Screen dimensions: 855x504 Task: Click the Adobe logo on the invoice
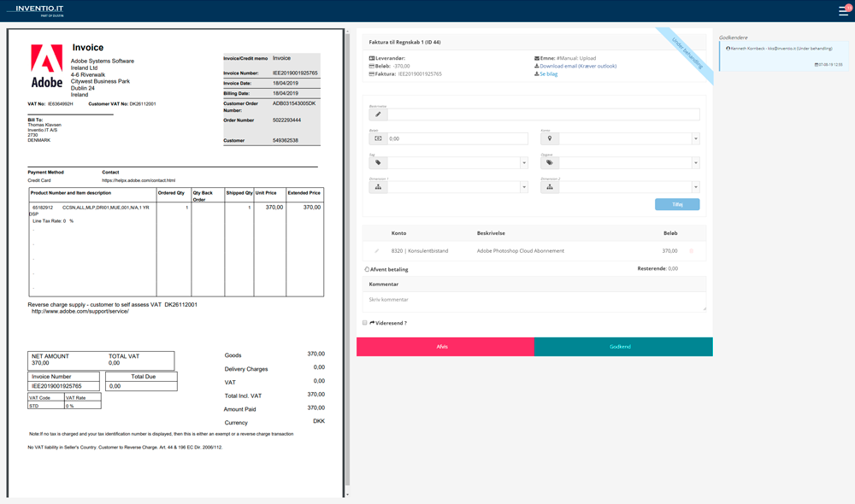[x=47, y=66]
